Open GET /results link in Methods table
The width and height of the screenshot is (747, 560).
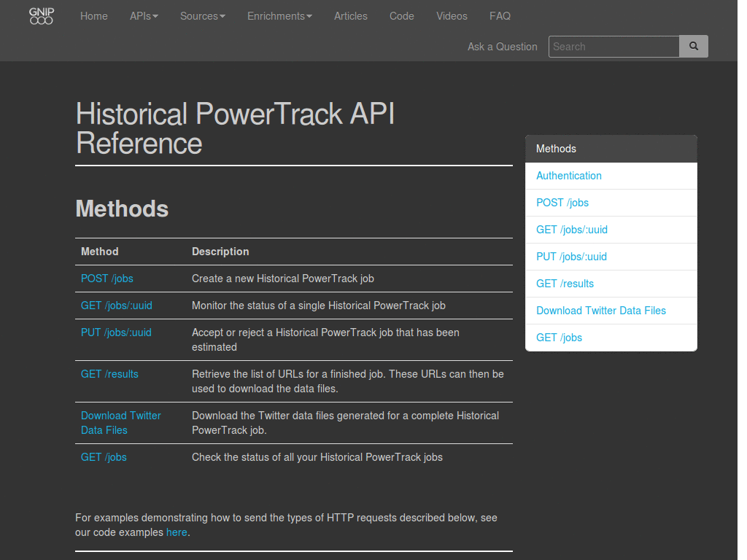109,374
